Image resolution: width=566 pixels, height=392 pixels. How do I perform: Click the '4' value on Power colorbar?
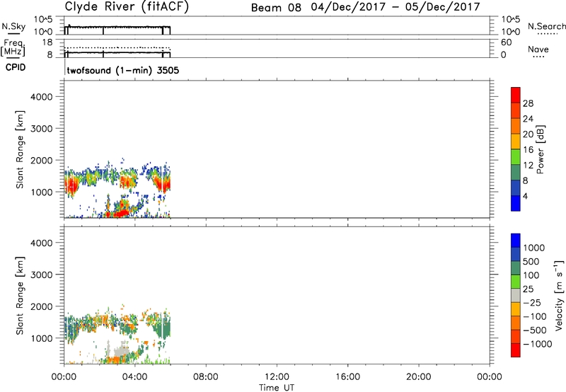(x=525, y=196)
